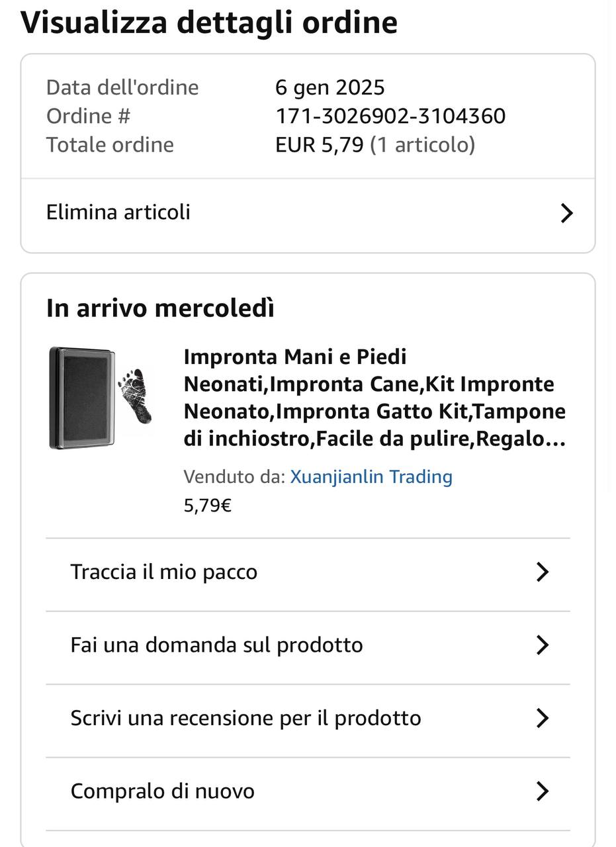Tap the chevron beside Fai una domanda
616x847 pixels.
(543, 645)
